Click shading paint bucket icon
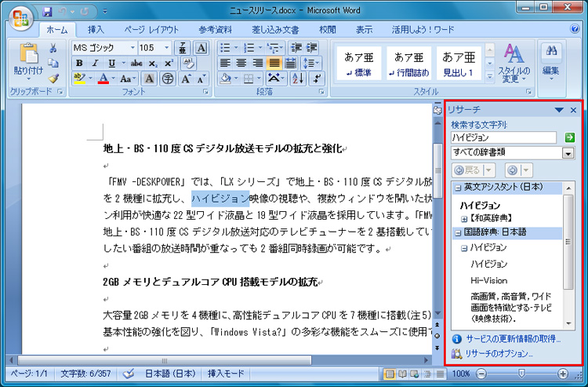588x387 pixels. [x=225, y=78]
